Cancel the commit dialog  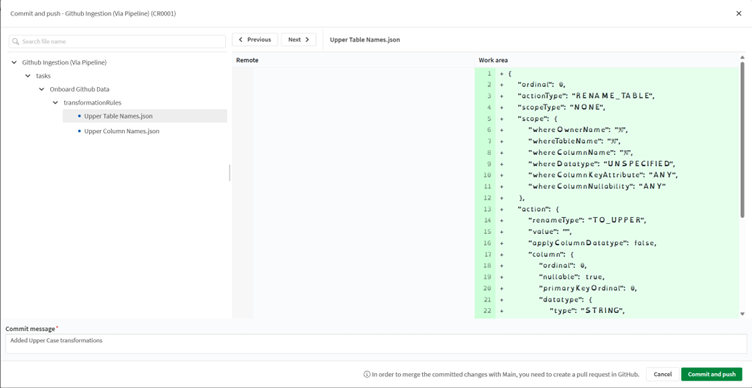(x=662, y=374)
